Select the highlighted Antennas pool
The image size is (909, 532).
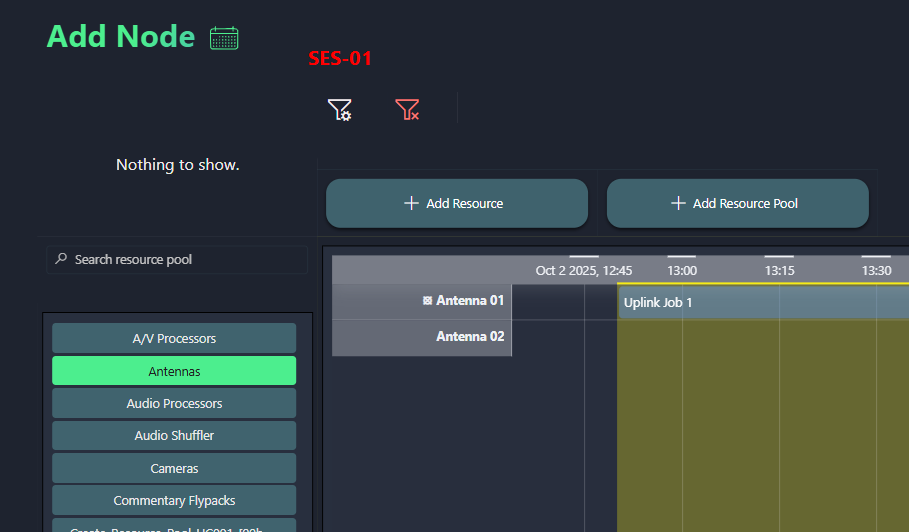[174, 371]
